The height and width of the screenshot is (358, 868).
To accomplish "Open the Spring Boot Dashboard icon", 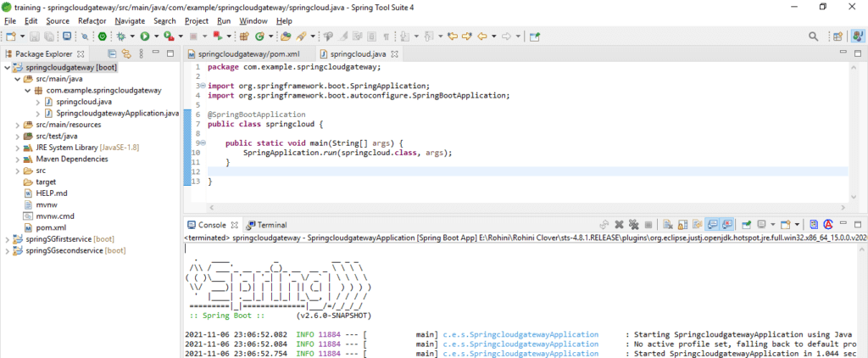I will pos(103,36).
